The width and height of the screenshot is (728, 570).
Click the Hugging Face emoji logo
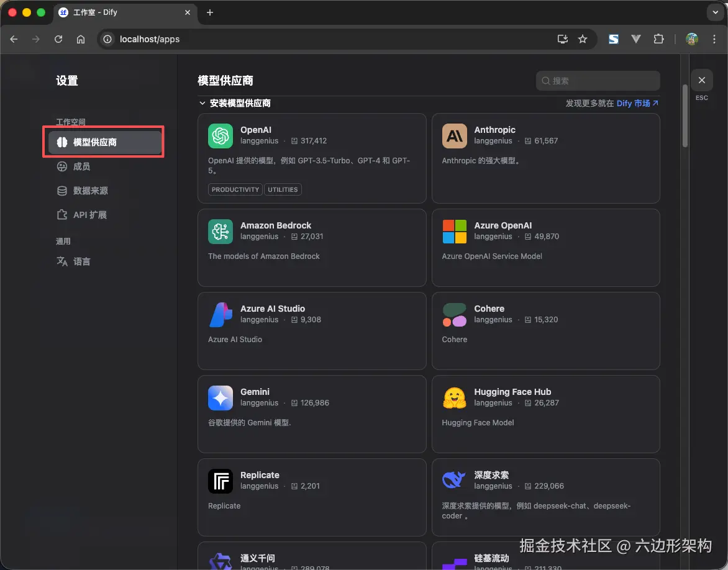click(454, 398)
